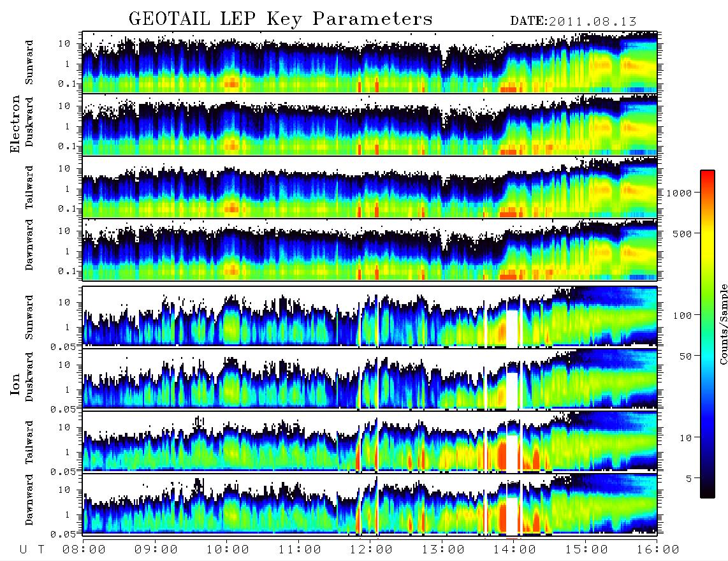Click the 10:00 time axis label

228,550
